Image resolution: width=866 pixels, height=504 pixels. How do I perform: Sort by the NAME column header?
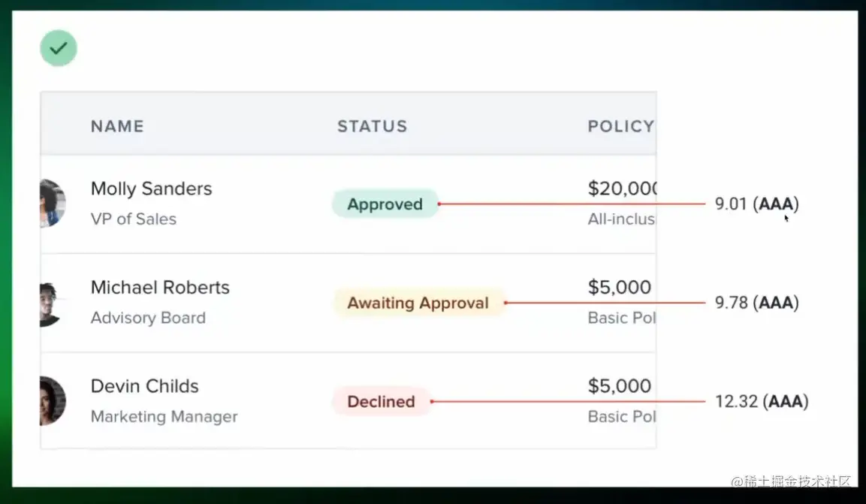(118, 126)
